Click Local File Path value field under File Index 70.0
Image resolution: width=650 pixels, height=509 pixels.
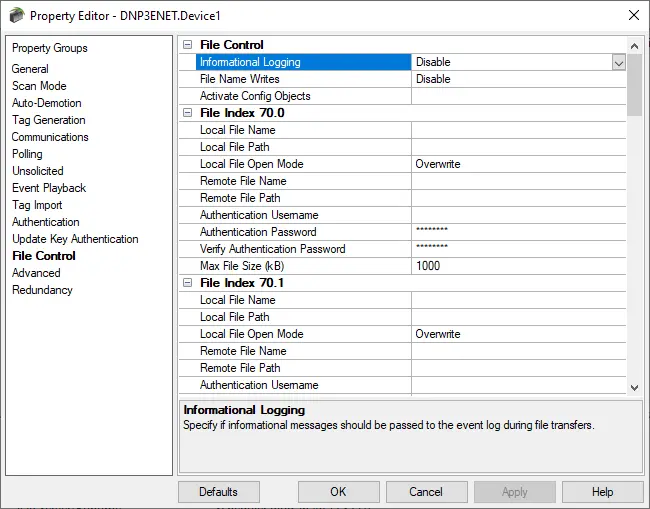[519, 147]
